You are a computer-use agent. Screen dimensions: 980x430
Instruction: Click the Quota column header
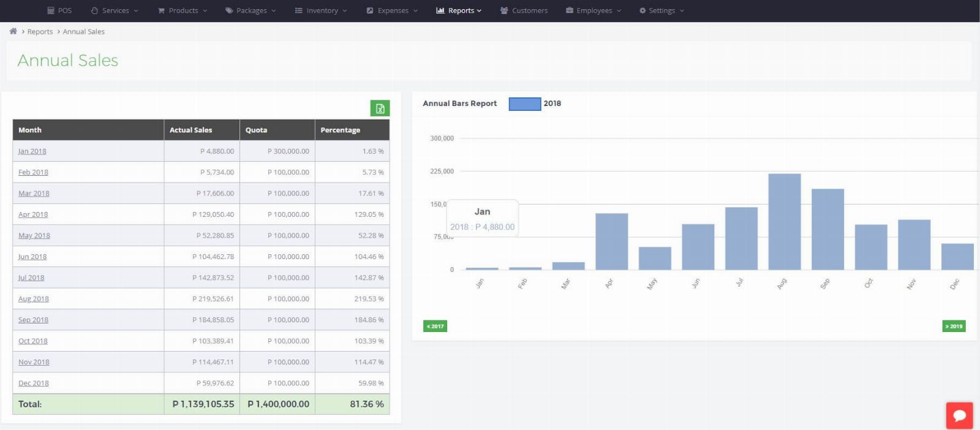tap(277, 130)
